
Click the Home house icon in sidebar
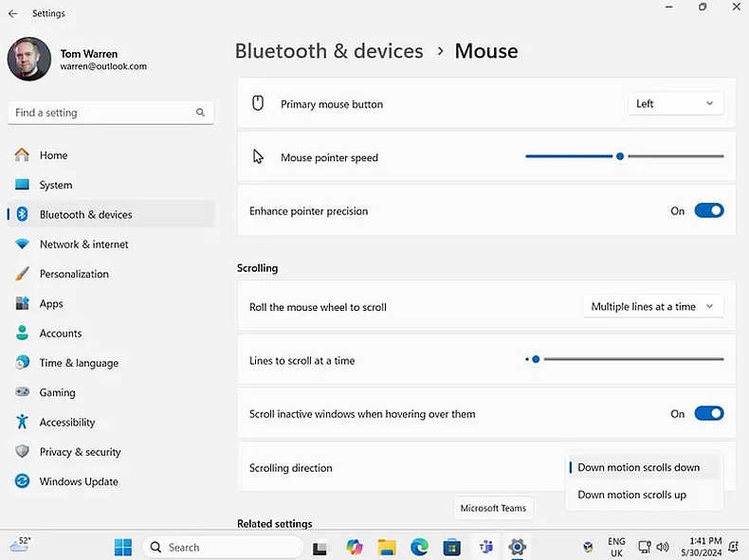pos(22,154)
